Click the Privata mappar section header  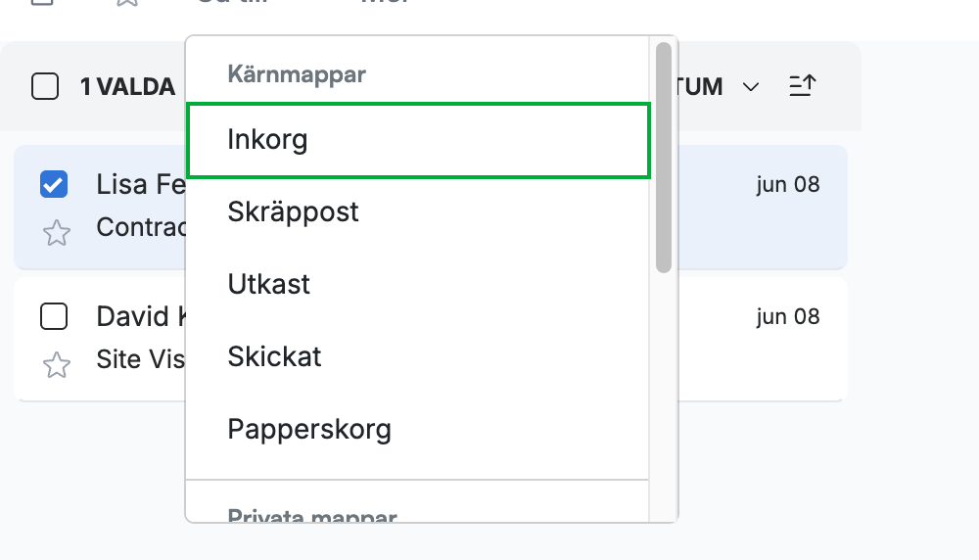pyautogui.click(x=312, y=516)
